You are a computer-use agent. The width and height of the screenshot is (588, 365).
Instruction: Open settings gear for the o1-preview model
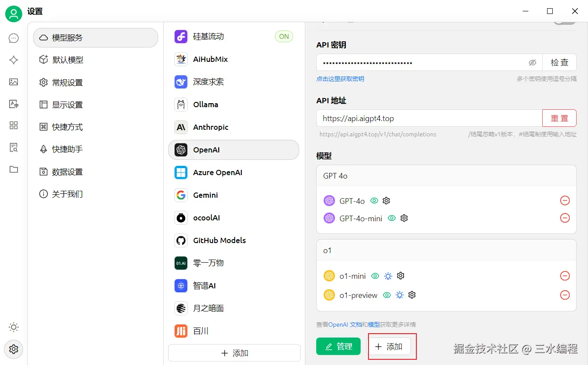point(412,295)
